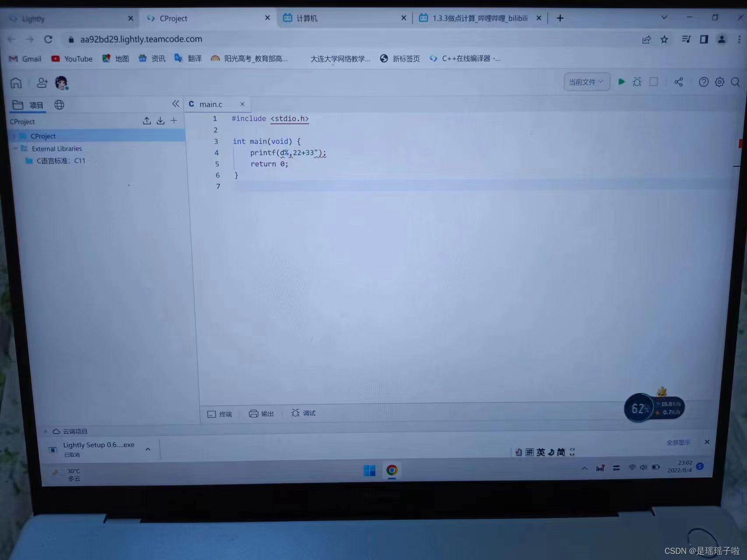
Task: Run the current file with the green play icon
Action: click(x=621, y=82)
